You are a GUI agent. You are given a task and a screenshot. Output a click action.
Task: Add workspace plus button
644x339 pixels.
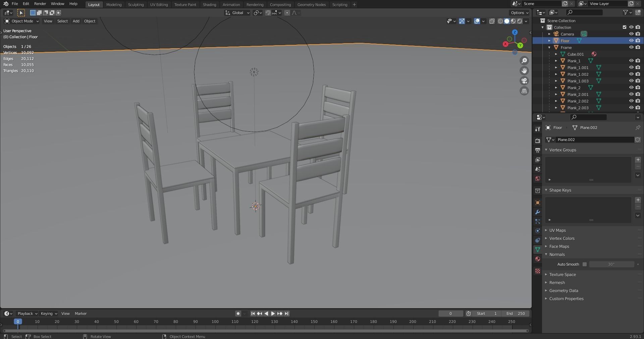tap(354, 5)
